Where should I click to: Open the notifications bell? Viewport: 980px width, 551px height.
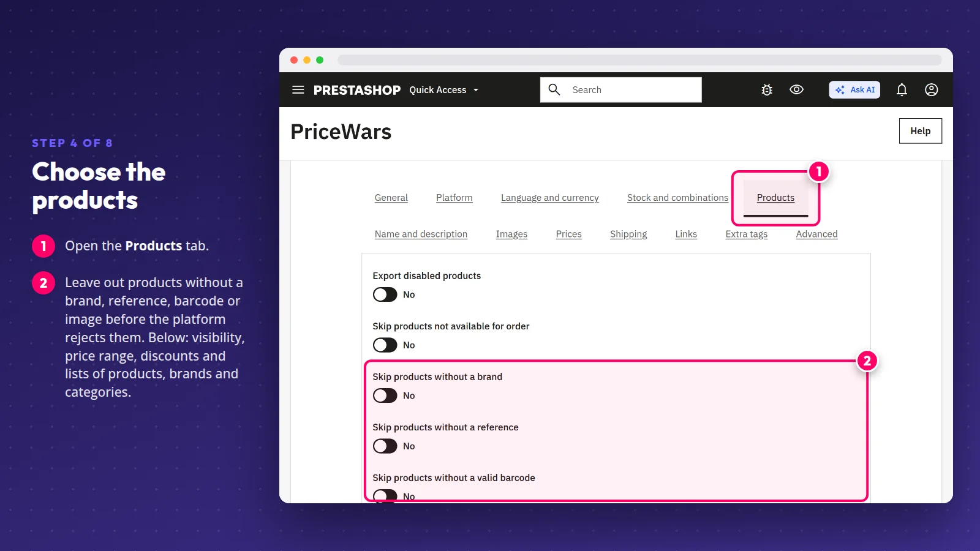click(x=902, y=90)
